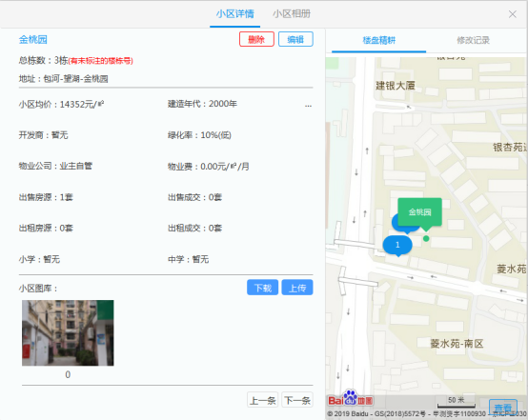
Task: Click the 下载 button in gallery
Action: click(263, 288)
